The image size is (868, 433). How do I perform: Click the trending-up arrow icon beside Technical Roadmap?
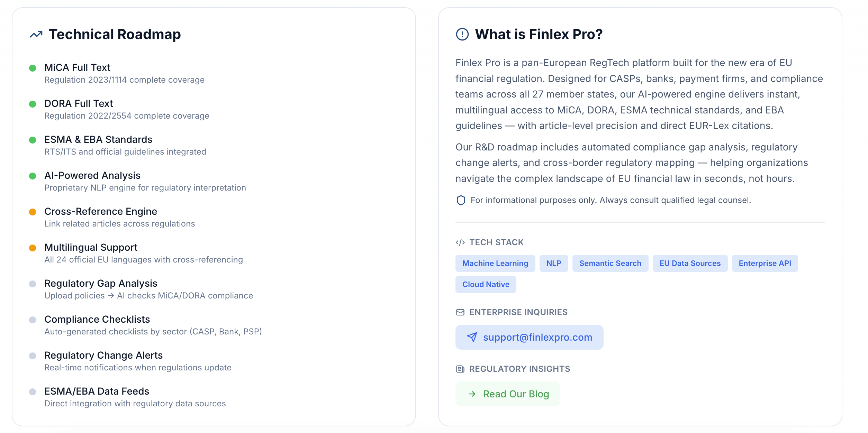coord(36,34)
